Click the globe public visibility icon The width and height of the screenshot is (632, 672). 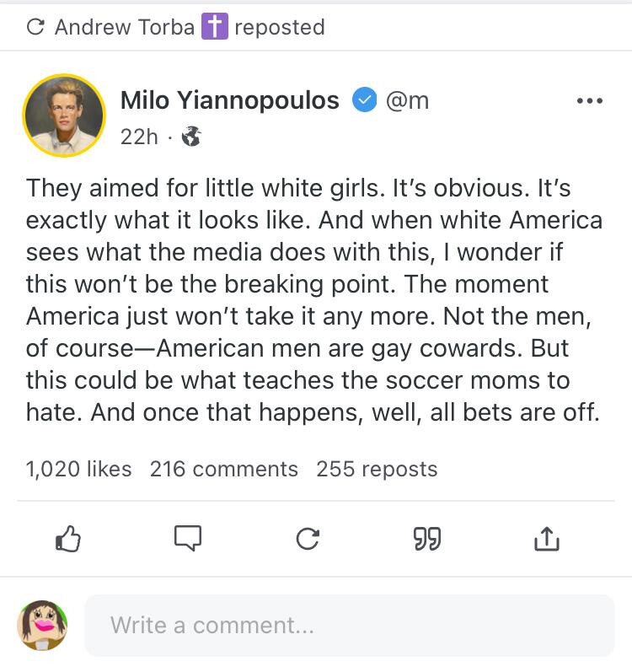(x=191, y=136)
